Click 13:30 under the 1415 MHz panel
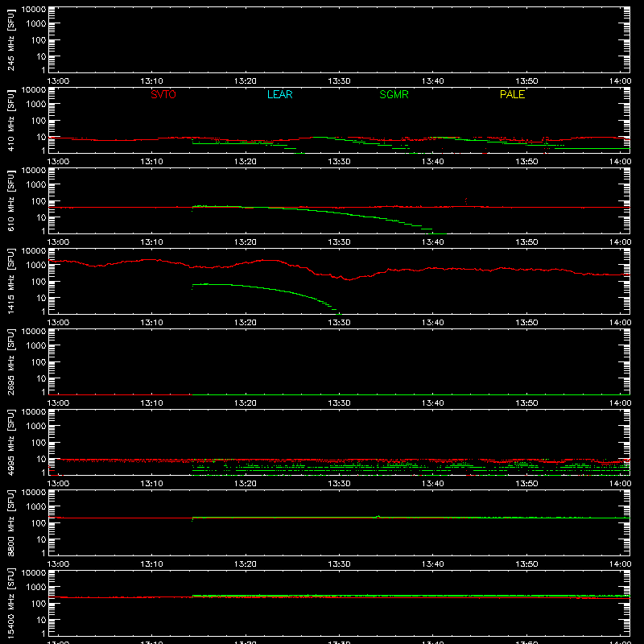This screenshot has height=644, width=644. tap(339, 323)
